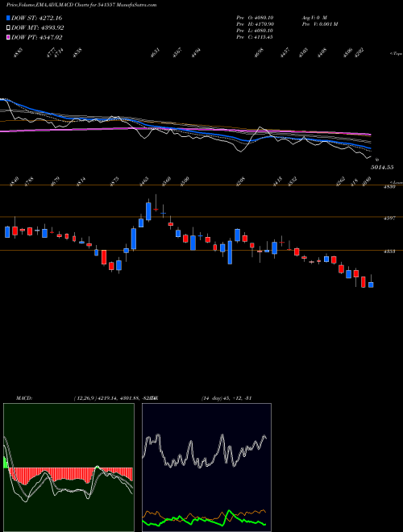Click the (14 day) ADX values text
This screenshot has width=403, height=532.
(x=226, y=398)
